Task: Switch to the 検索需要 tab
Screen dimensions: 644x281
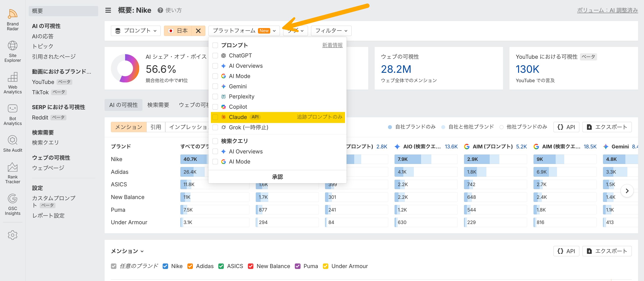Action: pos(158,105)
